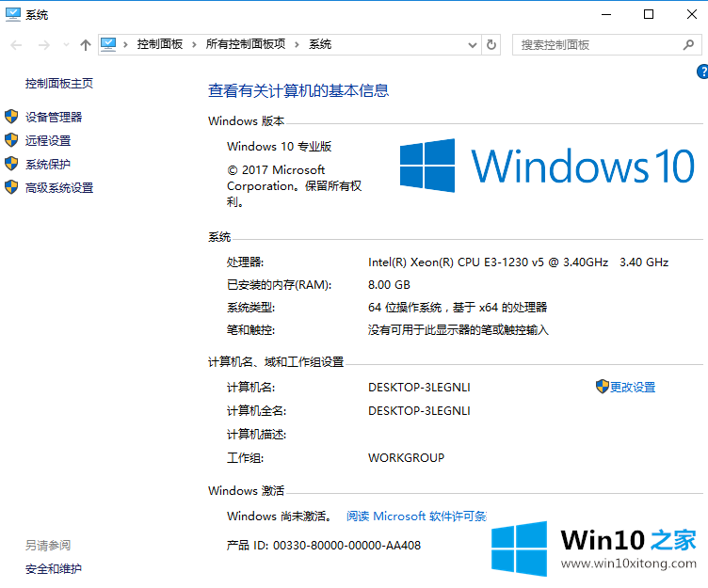Select the 系统 breadcrumb
The width and height of the screenshot is (708, 588).
pos(320,44)
